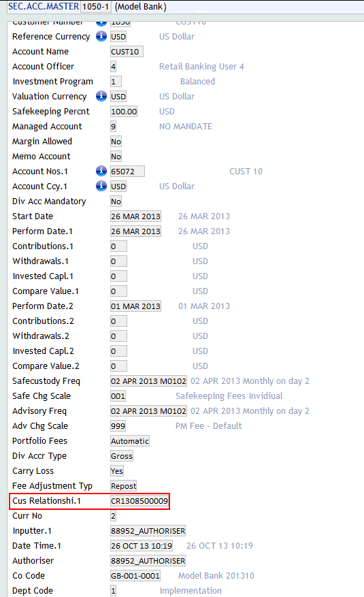The image size is (364, 597).
Task: Click the SEC.ACC.MASTER title text
Action: point(44,7)
